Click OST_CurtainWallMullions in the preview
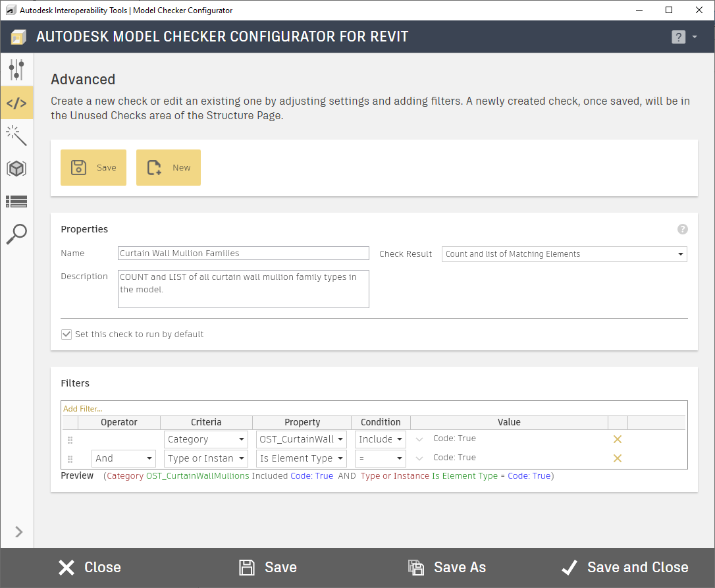This screenshot has height=588, width=715. tap(198, 476)
